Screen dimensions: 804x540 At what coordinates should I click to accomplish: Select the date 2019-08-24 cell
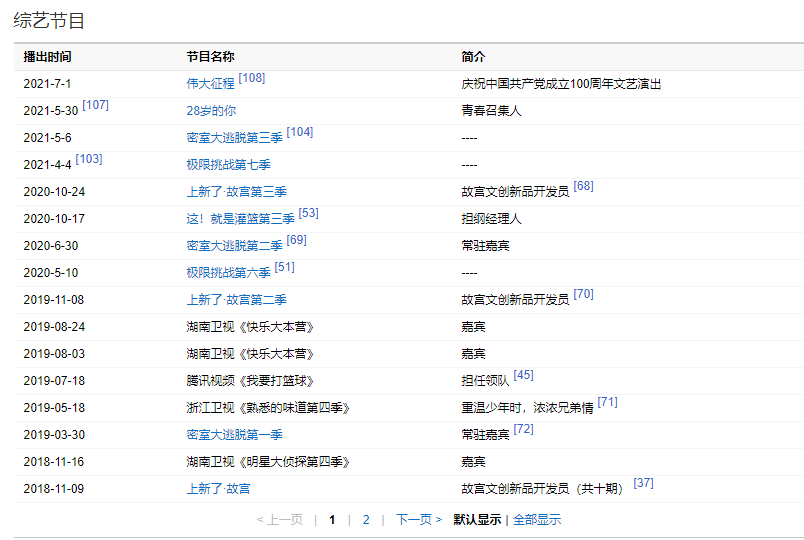(54, 327)
